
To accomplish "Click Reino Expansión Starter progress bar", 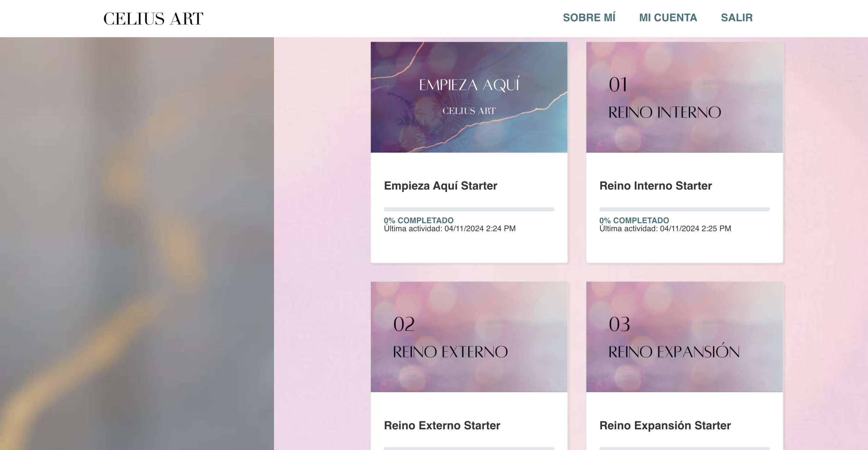I will tap(684, 448).
